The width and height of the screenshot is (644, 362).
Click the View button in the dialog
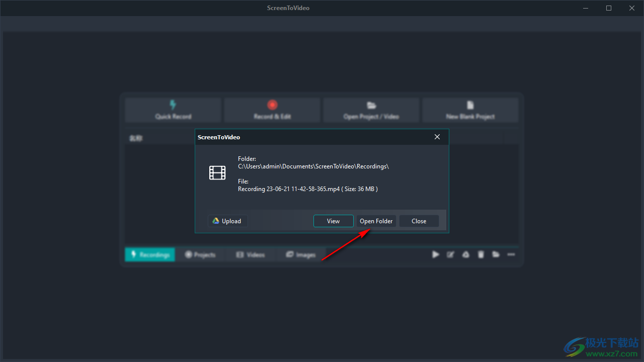click(x=333, y=221)
